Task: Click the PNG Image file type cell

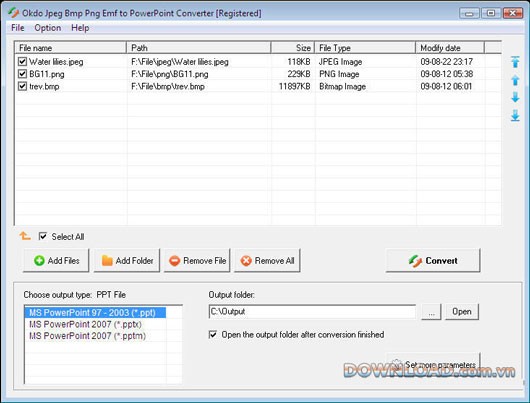Action: [x=339, y=74]
